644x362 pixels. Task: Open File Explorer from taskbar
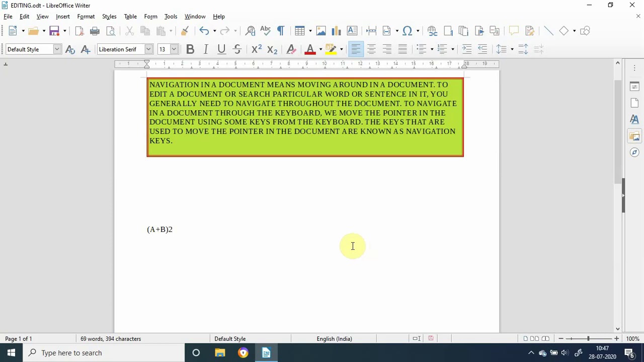220,353
